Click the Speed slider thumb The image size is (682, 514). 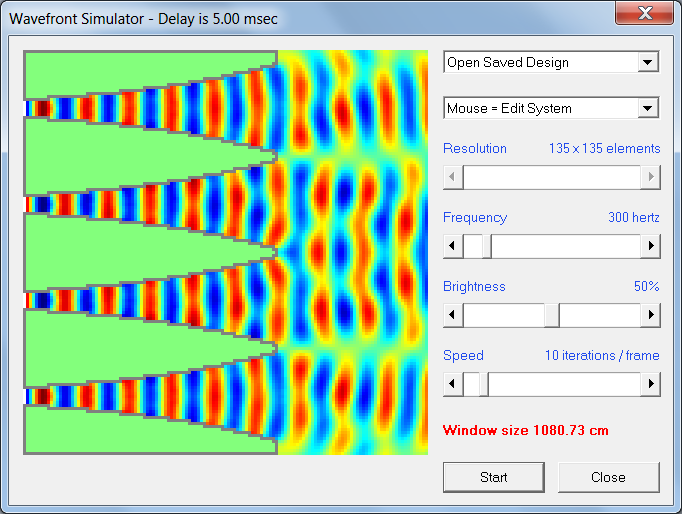tap(483, 384)
